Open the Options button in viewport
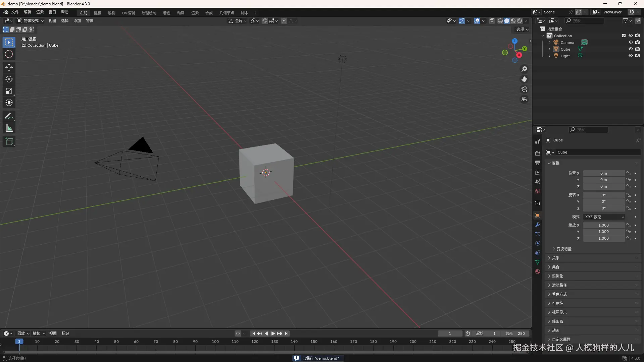 click(x=522, y=29)
